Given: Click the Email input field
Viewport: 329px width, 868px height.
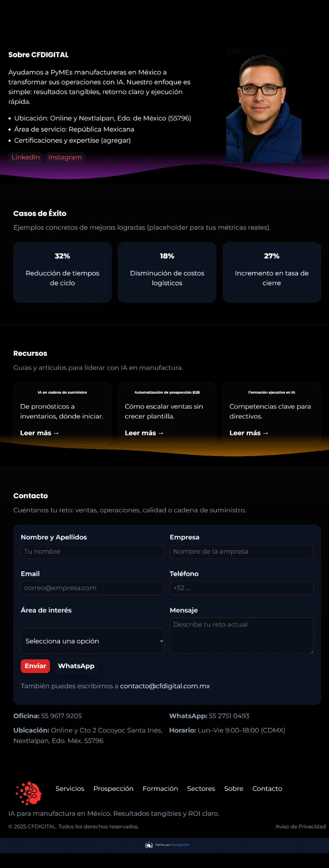Looking at the screenshot, I should [92, 588].
